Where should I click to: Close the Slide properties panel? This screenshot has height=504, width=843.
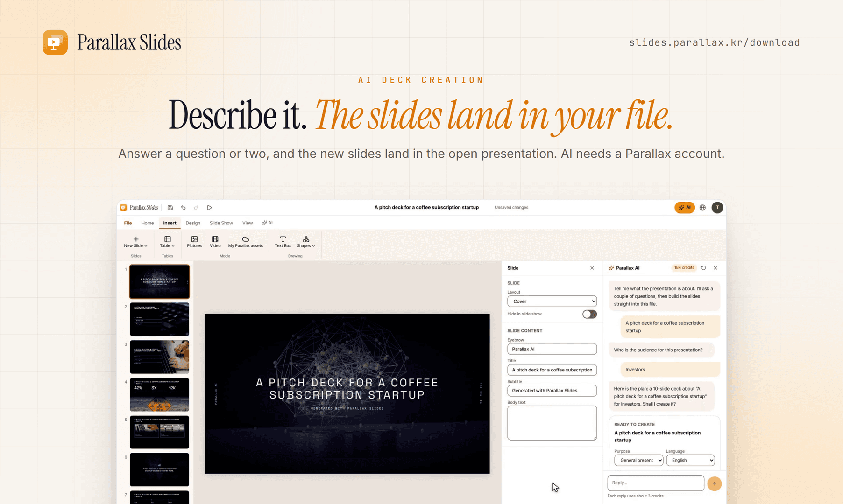pos(592,268)
